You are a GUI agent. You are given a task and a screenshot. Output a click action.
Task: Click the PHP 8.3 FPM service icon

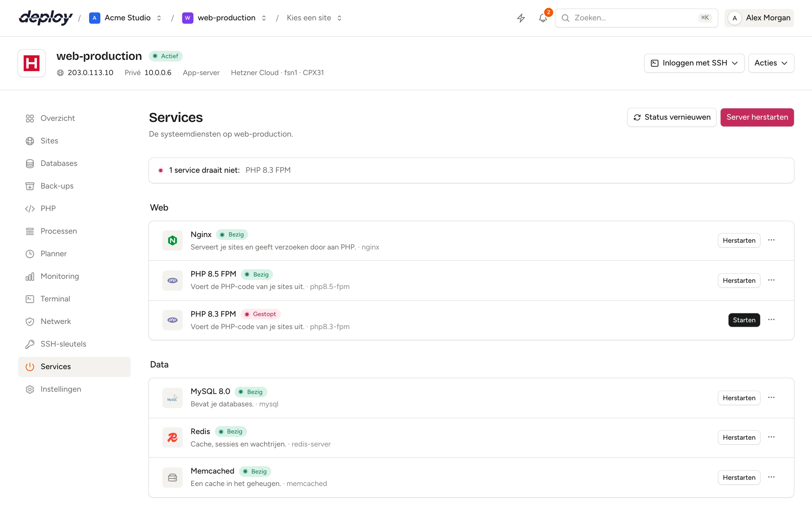pos(173,320)
